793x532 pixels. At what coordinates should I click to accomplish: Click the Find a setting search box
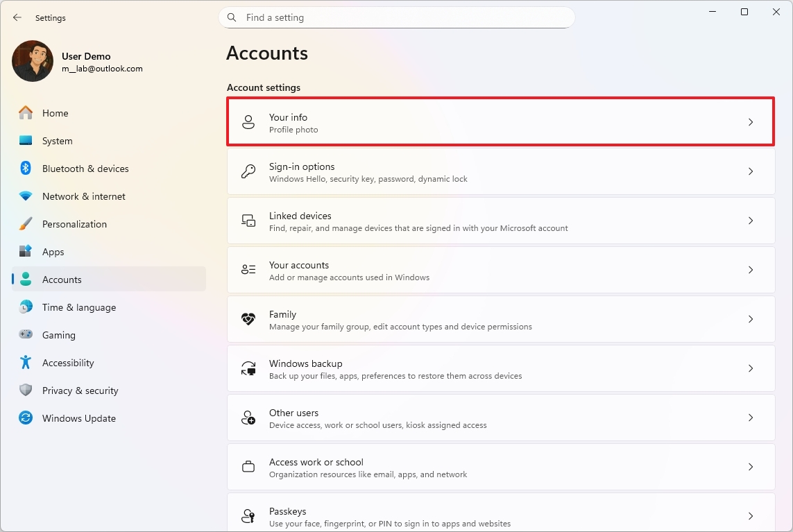click(x=402, y=18)
